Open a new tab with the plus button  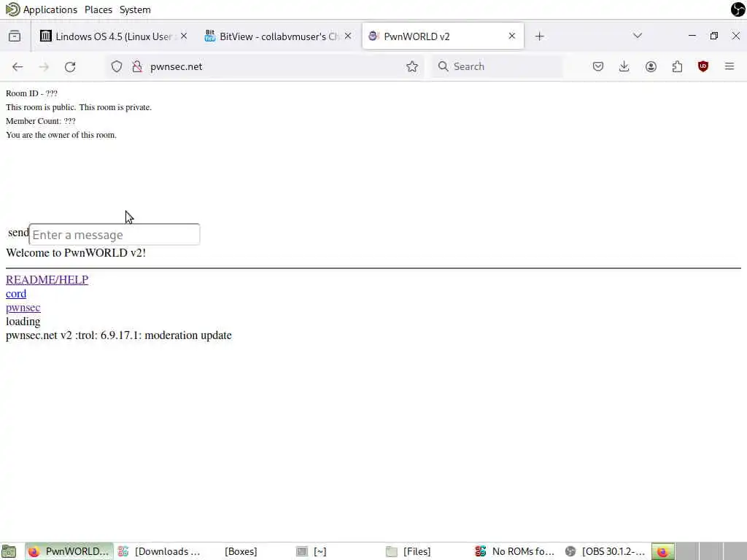(539, 36)
